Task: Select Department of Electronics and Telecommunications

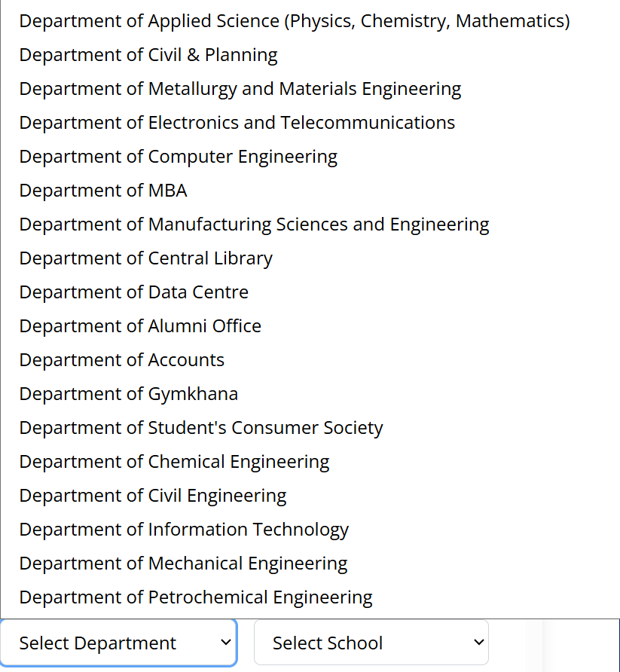Action: (237, 123)
